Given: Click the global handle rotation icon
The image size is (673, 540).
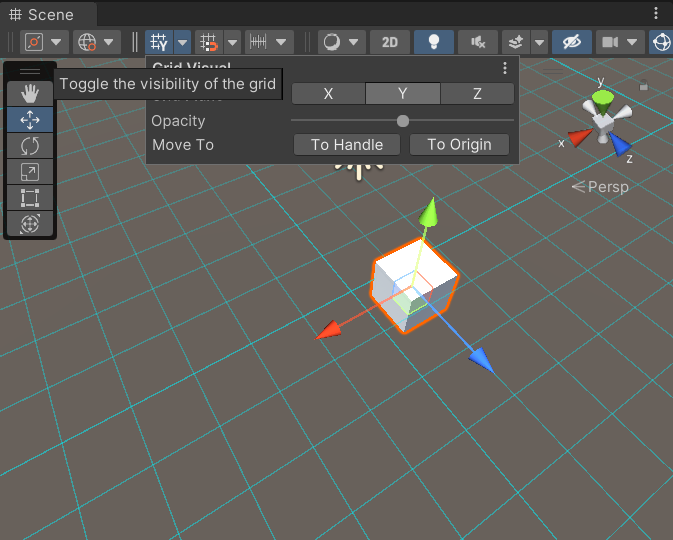Looking at the screenshot, I should coord(87,42).
